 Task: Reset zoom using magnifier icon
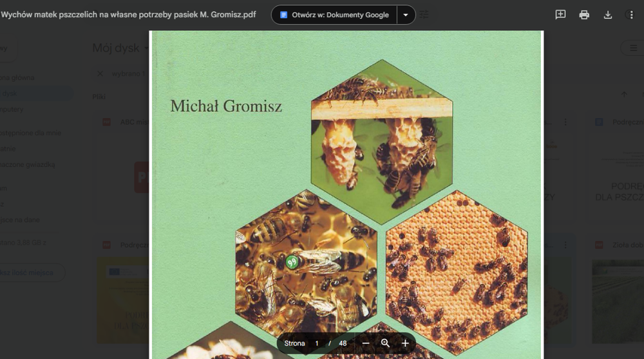[385, 343]
